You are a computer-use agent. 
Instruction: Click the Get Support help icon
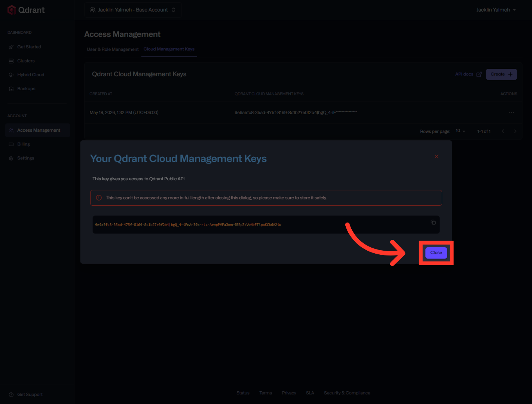coord(11,395)
